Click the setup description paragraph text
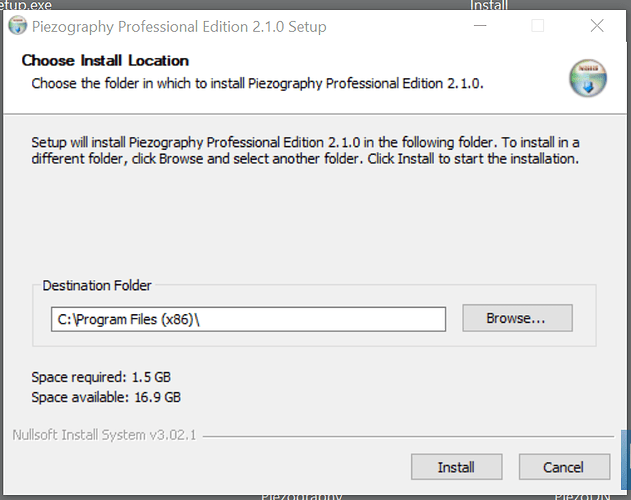 [305, 151]
